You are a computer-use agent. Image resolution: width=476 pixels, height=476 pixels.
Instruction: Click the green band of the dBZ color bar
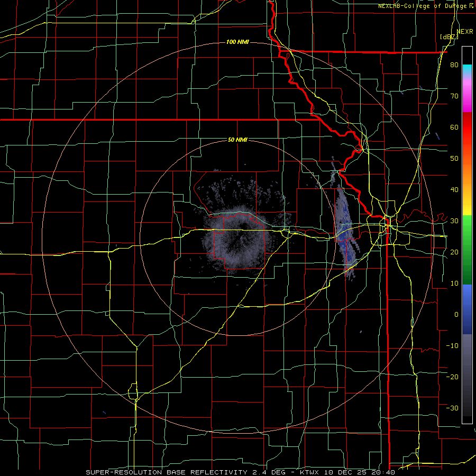(x=467, y=250)
